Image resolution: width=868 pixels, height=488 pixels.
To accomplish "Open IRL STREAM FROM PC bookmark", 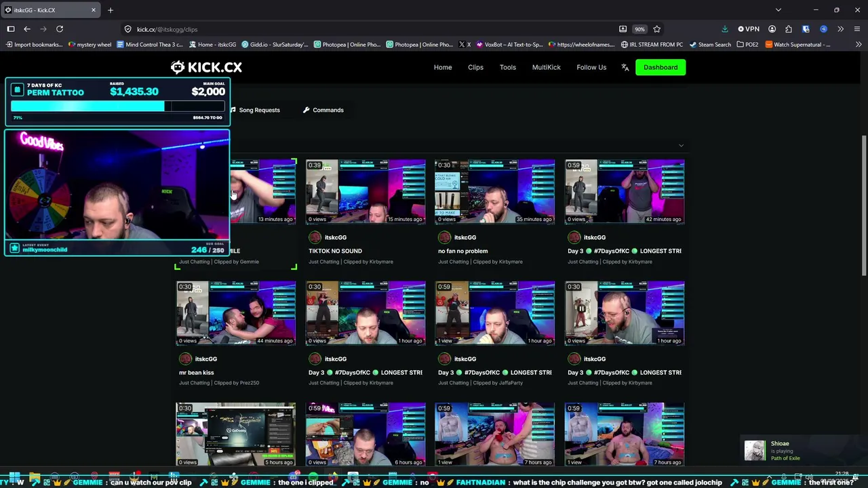I will coord(652,45).
